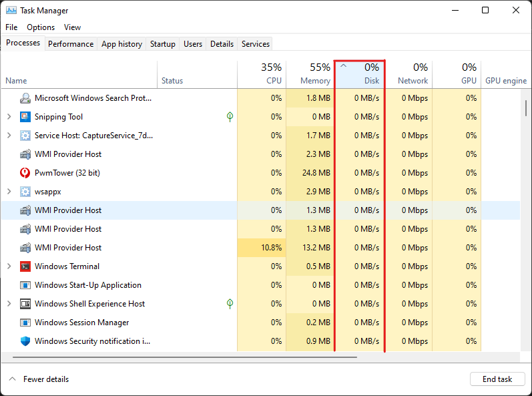
Task: Click the 24.8 MB memory value
Action: click(316, 173)
